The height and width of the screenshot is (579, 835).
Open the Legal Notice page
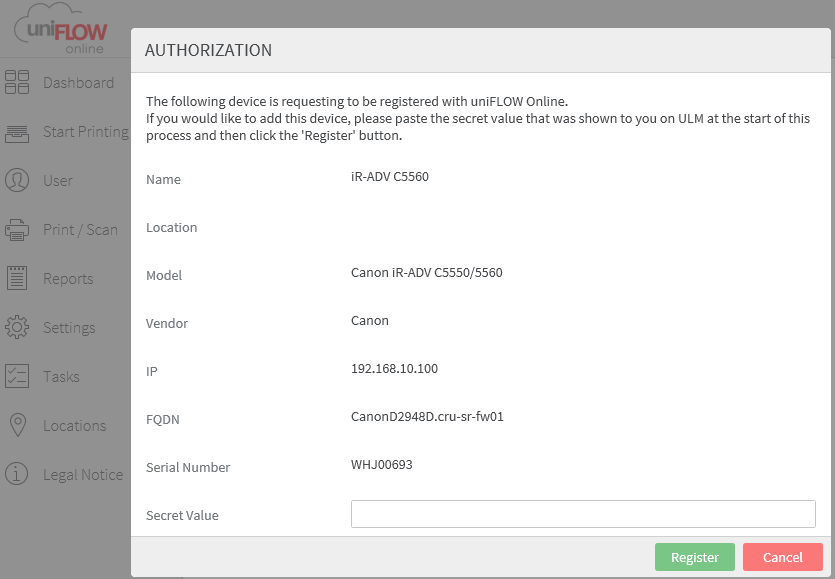coord(83,475)
